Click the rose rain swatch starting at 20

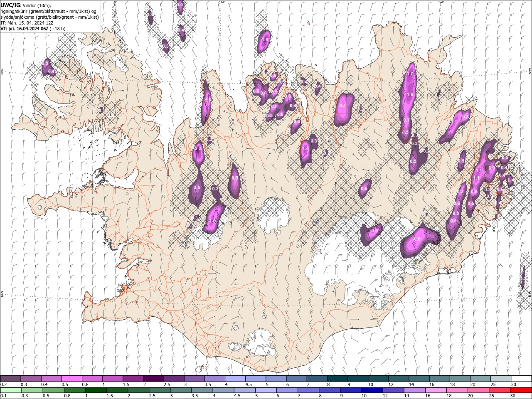(478, 390)
